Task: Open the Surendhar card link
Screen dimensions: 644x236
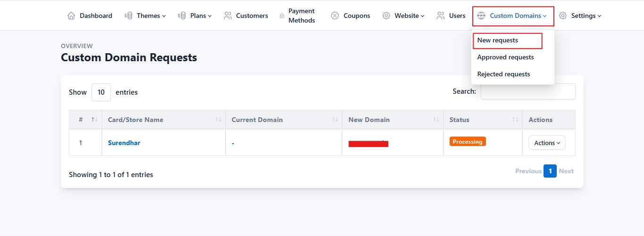Action: [x=124, y=143]
